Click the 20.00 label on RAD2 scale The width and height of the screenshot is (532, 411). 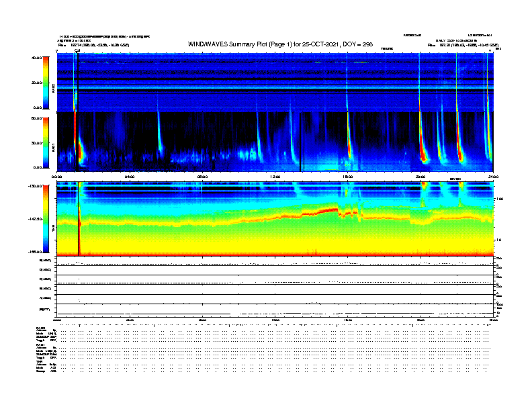[37, 83]
